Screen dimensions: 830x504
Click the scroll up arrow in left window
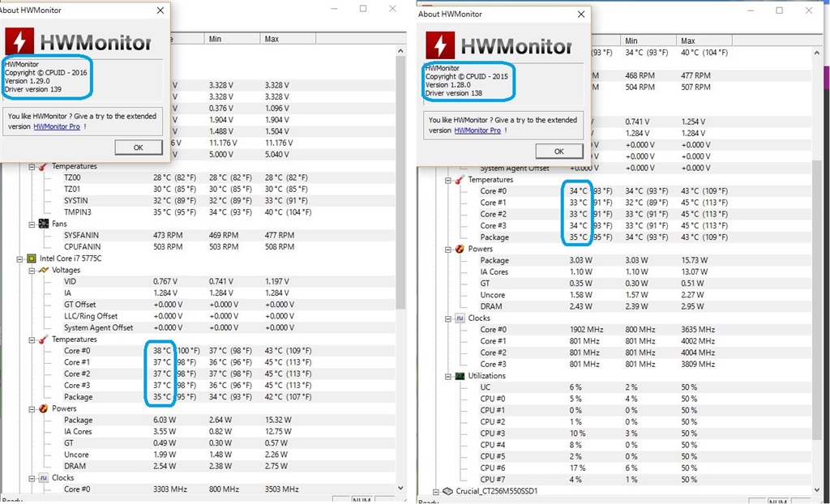click(400, 51)
